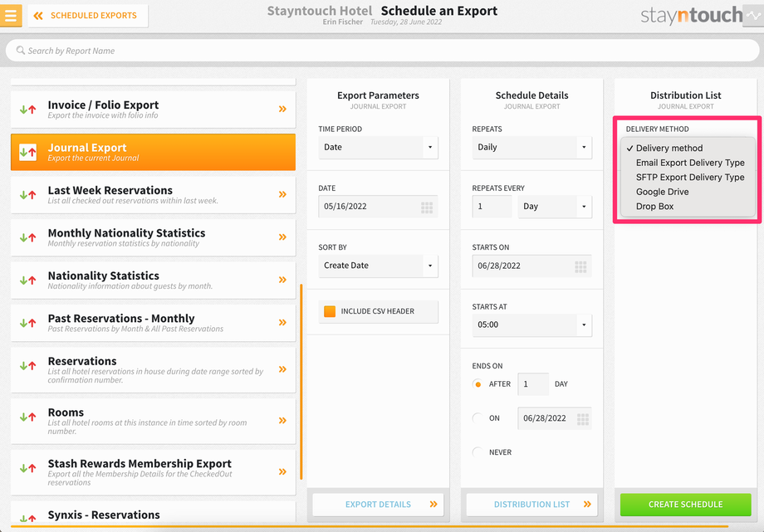
Task: Click the Nationality Statistics arrows icon
Action: 27,281
